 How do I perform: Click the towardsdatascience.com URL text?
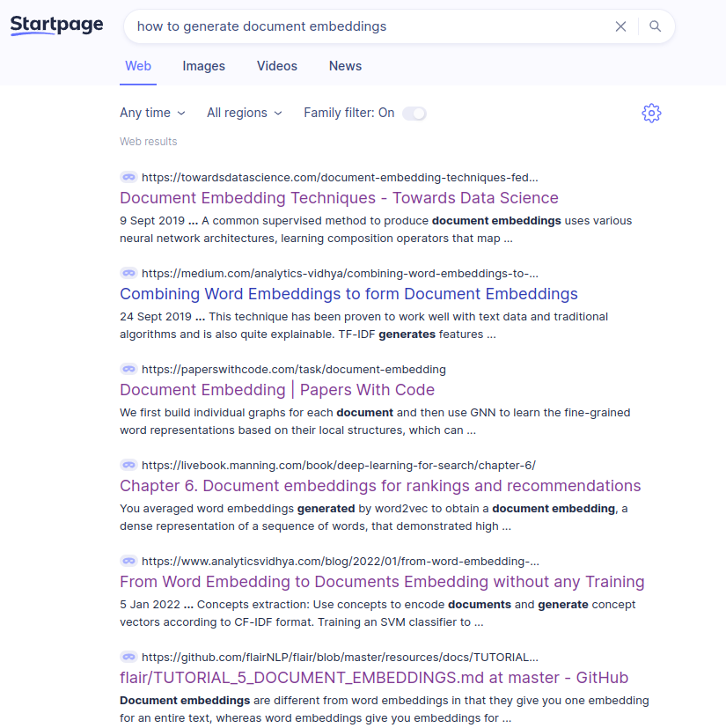340,177
